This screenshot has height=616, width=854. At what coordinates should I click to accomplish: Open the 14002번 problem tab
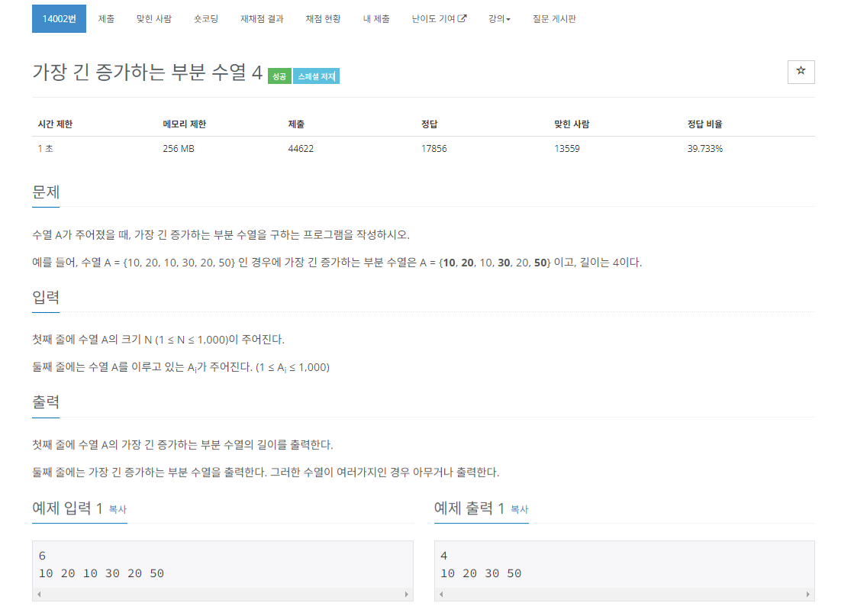click(59, 18)
